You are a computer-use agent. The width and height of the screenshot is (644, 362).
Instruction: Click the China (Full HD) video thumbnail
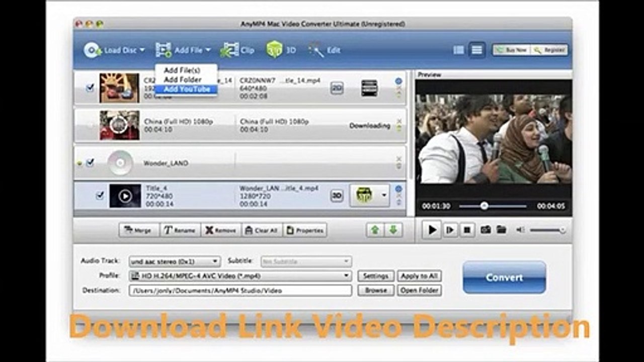[x=119, y=125]
